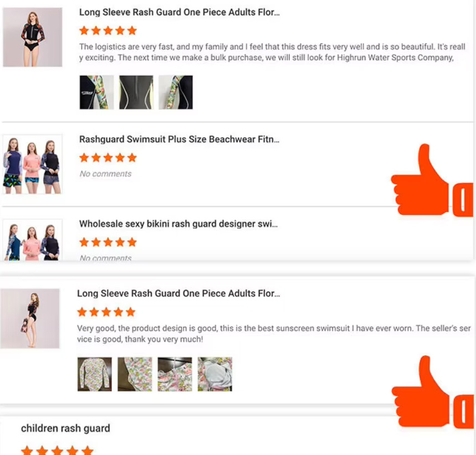
Task: Open the Long Sleeve Rash Guard title in top review
Action: 179,12
